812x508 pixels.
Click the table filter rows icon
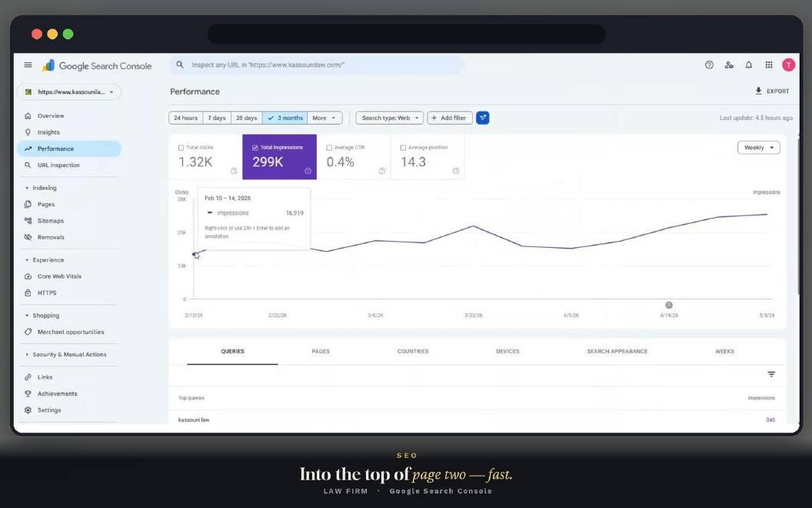[771, 374]
